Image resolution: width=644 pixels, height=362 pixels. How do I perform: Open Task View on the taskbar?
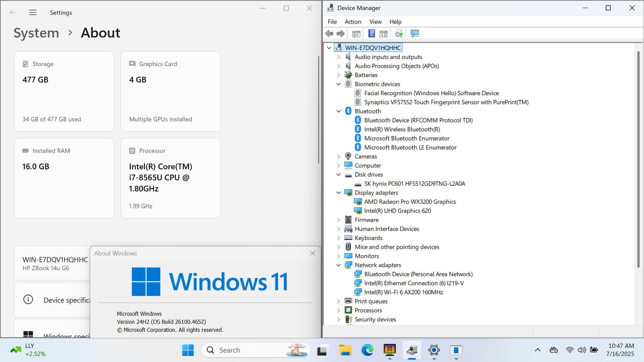322,350
